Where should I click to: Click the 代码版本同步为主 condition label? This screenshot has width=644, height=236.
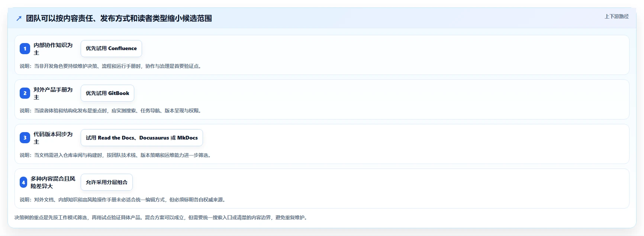click(53, 138)
